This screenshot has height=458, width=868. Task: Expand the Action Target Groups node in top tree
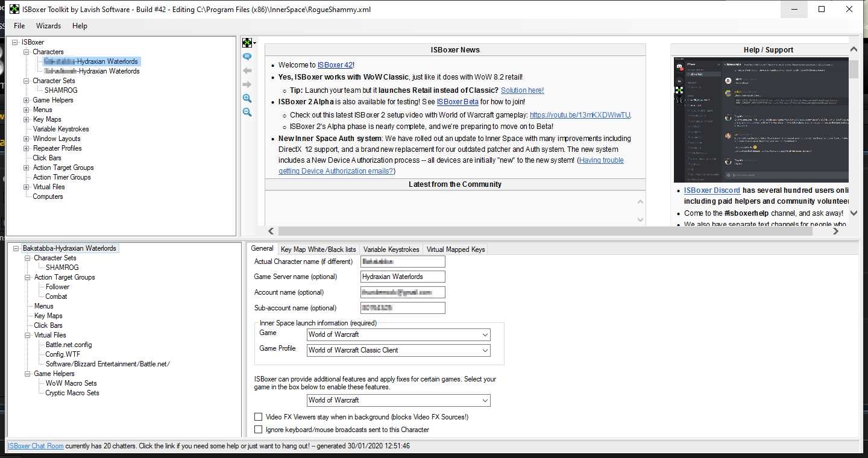click(27, 168)
